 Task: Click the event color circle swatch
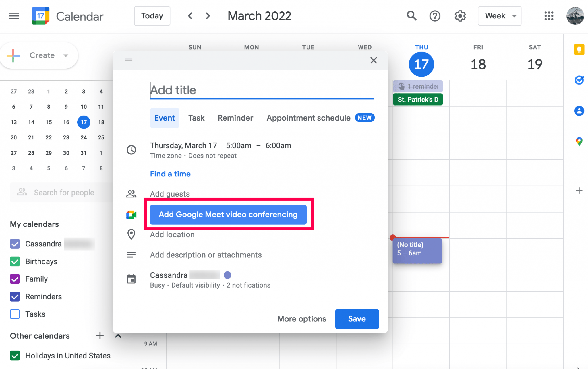pos(227,275)
